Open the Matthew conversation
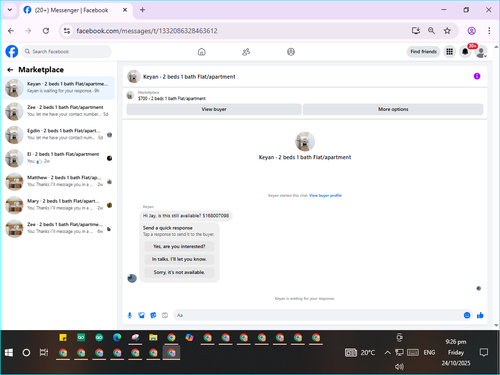The width and height of the screenshot is (500, 375). (59, 181)
